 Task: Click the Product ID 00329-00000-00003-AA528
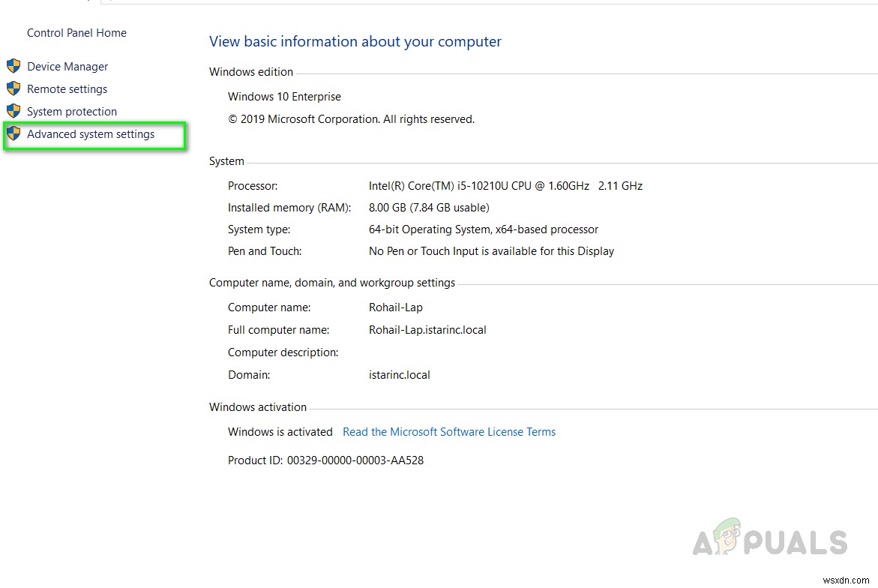pos(355,460)
